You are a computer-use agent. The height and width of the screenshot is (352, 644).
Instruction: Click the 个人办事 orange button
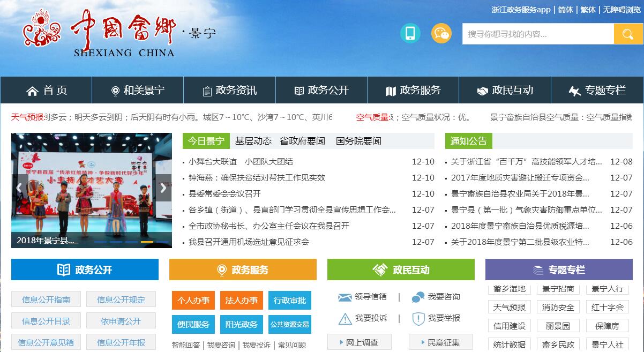pyautogui.click(x=193, y=301)
